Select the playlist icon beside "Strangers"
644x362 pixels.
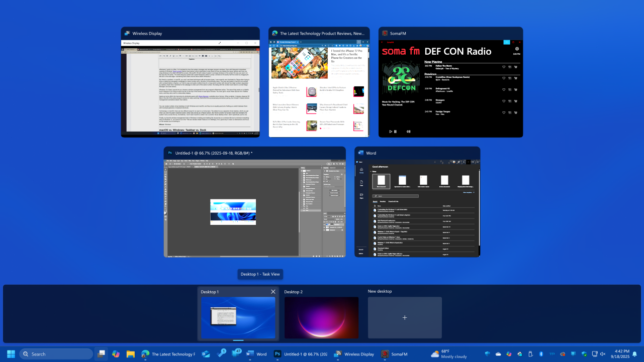509,101
